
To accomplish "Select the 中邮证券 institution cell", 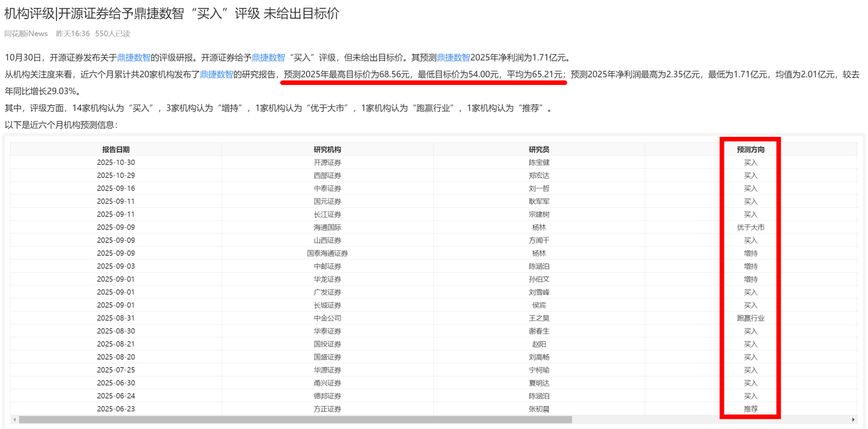I will click(x=328, y=266).
